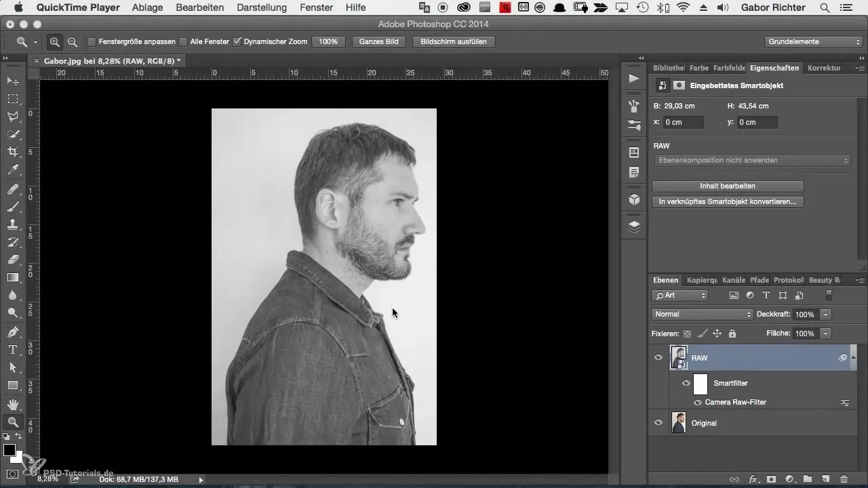Screen dimensions: 868x488
Task: Select the Quick Selection tool
Action: point(13,134)
